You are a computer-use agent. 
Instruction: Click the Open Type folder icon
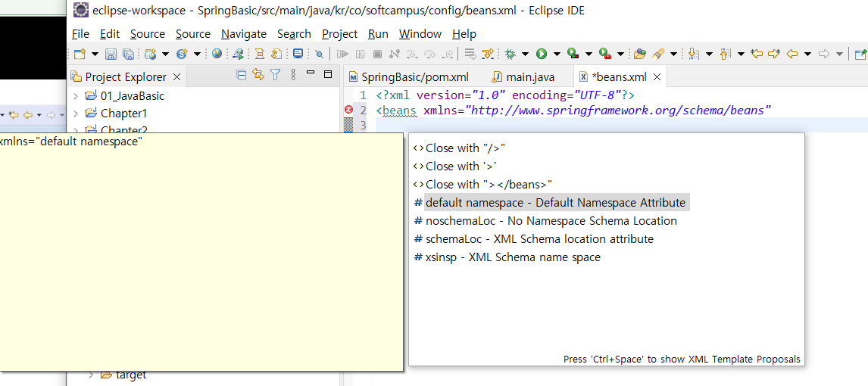tap(640, 54)
